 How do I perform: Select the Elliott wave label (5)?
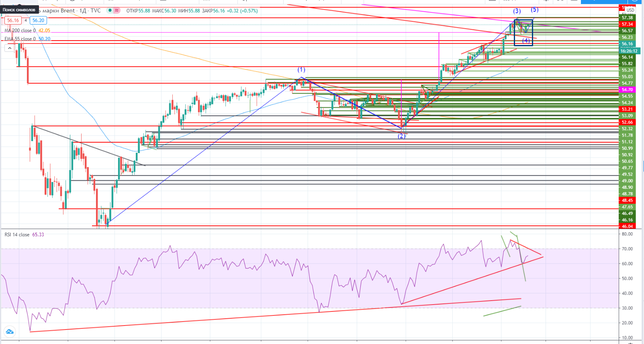click(x=534, y=10)
